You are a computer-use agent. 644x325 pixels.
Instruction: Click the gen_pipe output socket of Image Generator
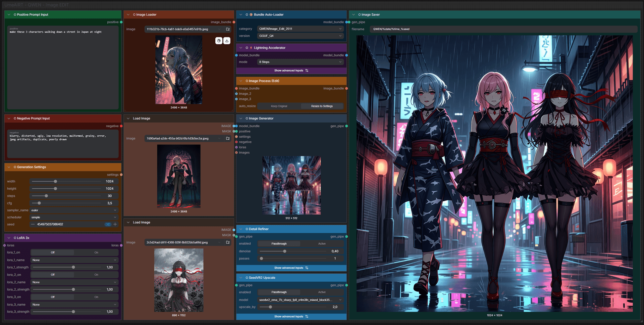click(346, 126)
